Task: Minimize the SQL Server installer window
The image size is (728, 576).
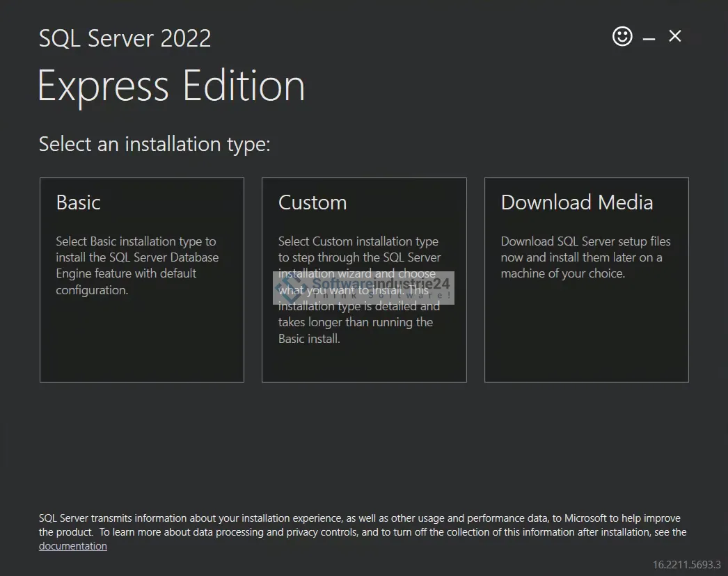Action: (649, 38)
